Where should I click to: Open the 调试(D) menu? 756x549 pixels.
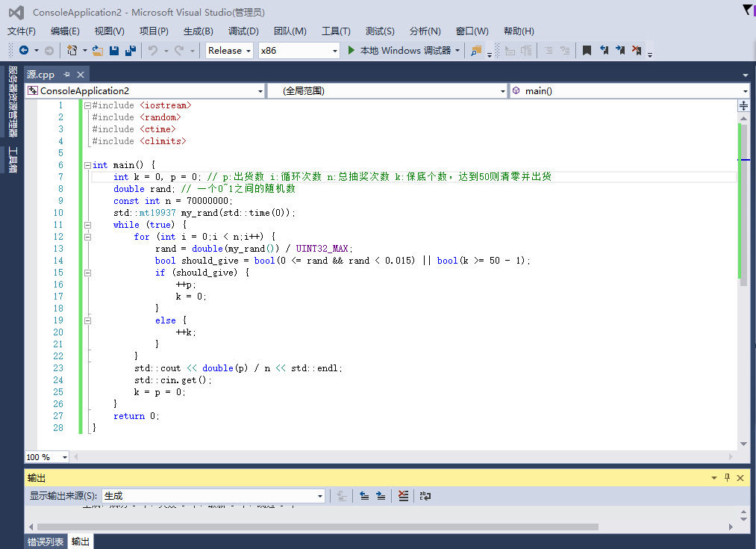tap(243, 31)
